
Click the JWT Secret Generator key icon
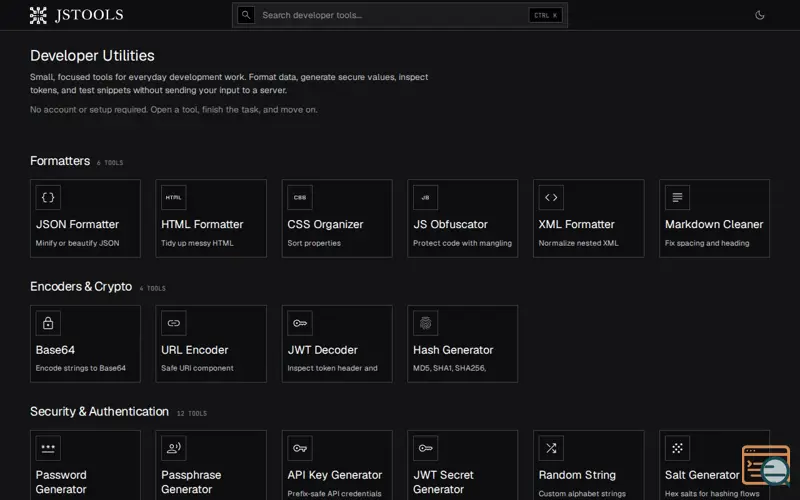[x=426, y=448]
